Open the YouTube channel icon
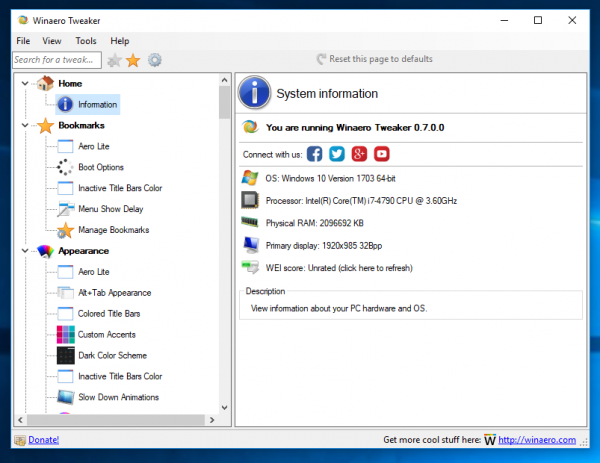Viewport: 600px width, 463px height. (x=381, y=154)
